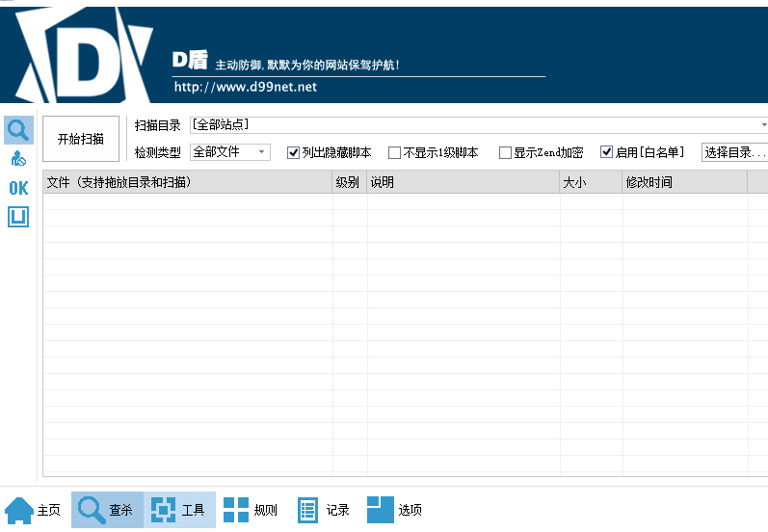This screenshot has width=768, height=532.
Task: Click the OK icon in left sidebar
Action: (x=18, y=188)
